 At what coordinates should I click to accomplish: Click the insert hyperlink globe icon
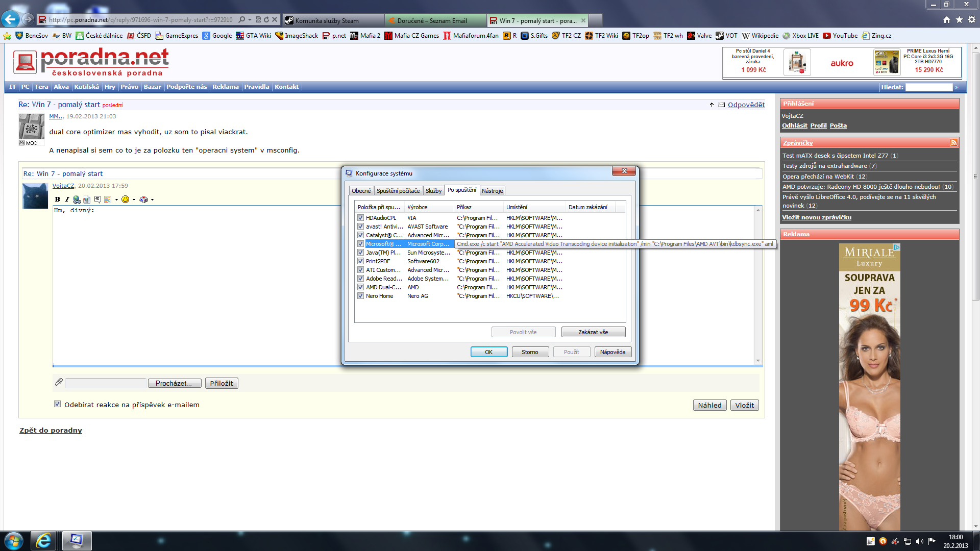(77, 199)
